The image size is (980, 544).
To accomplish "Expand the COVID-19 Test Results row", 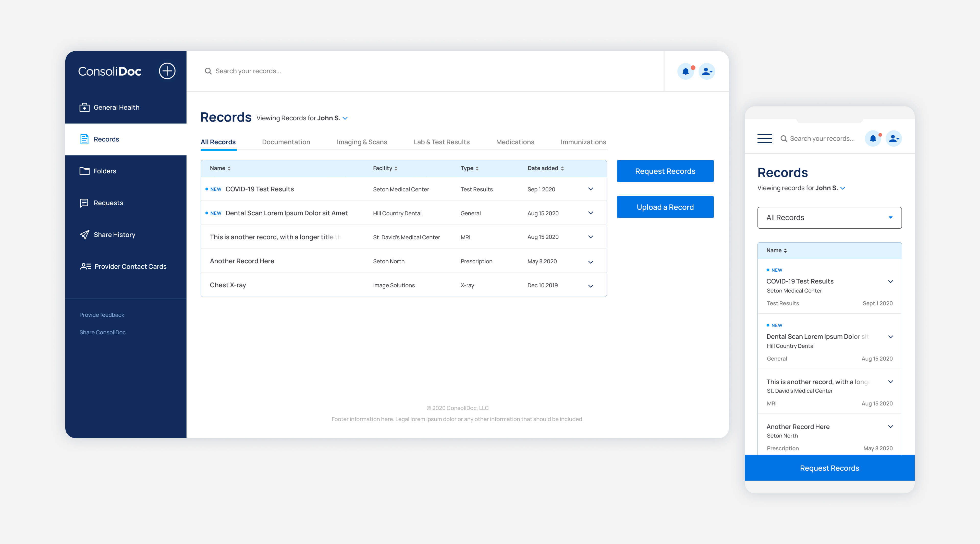I will (591, 189).
